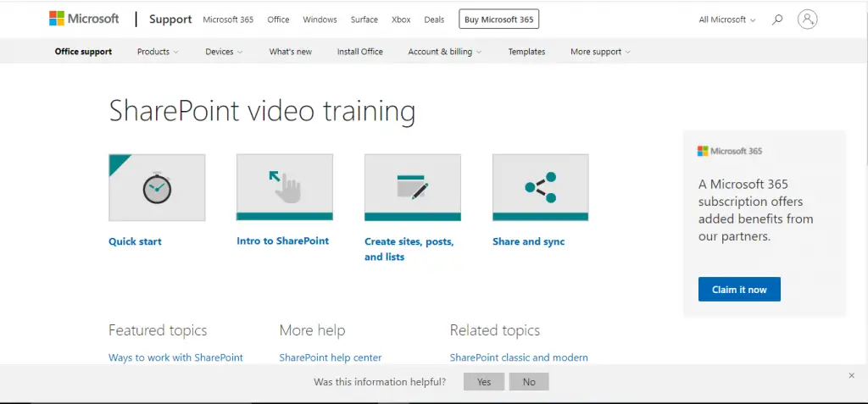
Task: Click the Microsoft logo in the header
Action: tap(84, 19)
